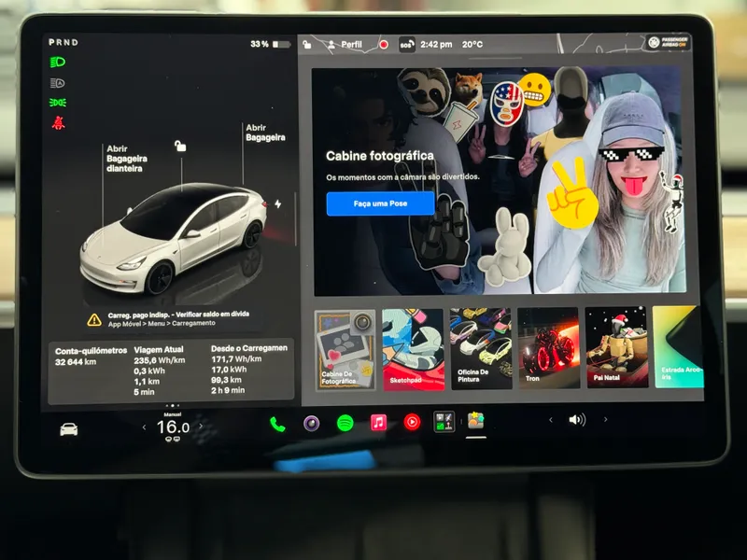This screenshot has height=560, width=747.
Task: Open the red YouTube Music app icon
Action: [412, 422]
